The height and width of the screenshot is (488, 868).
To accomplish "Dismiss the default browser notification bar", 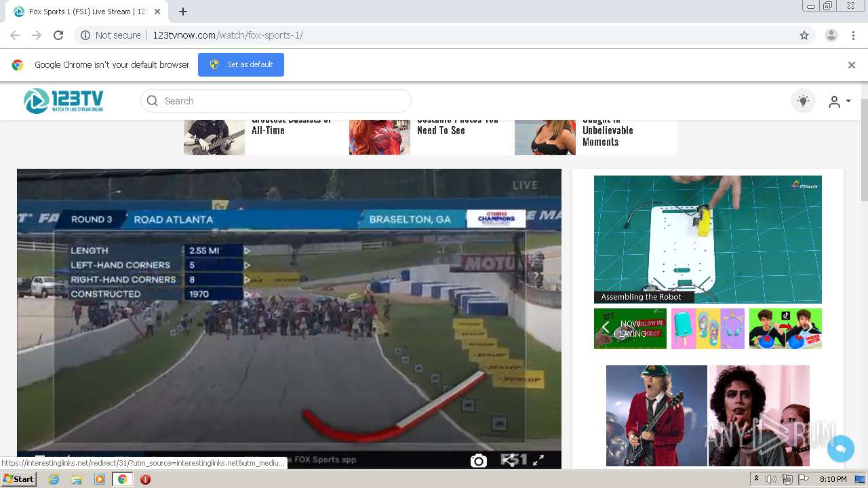I will click(852, 65).
